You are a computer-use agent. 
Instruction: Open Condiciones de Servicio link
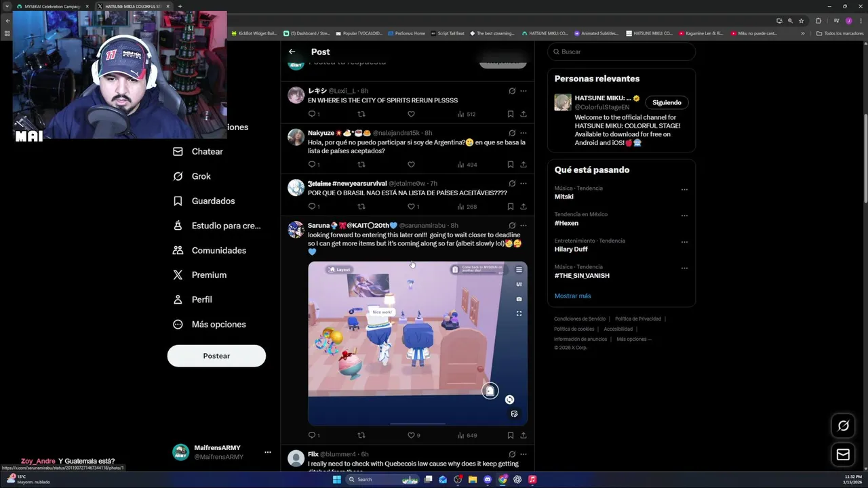[580, 319]
